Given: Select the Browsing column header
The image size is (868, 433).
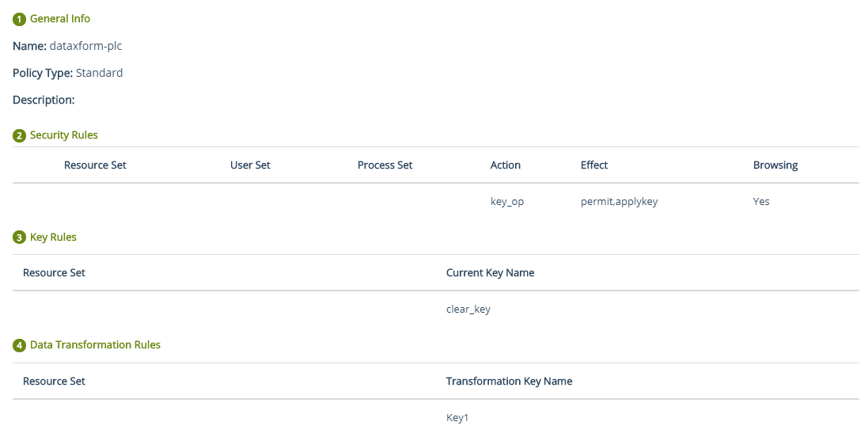Looking at the screenshot, I should (x=775, y=165).
